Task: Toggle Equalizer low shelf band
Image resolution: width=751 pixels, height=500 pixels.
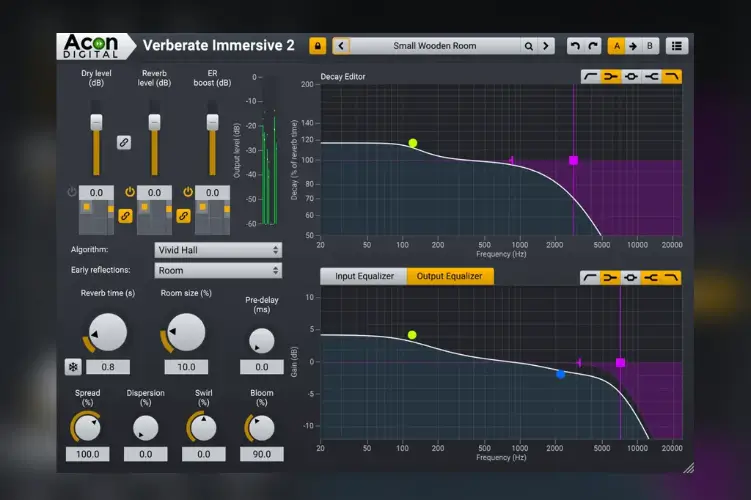Action: coord(610,278)
